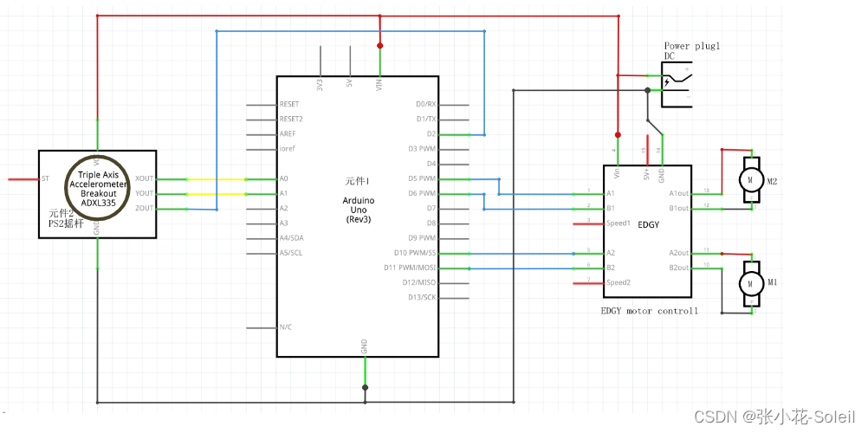Select the ioref pin label

(x=288, y=149)
